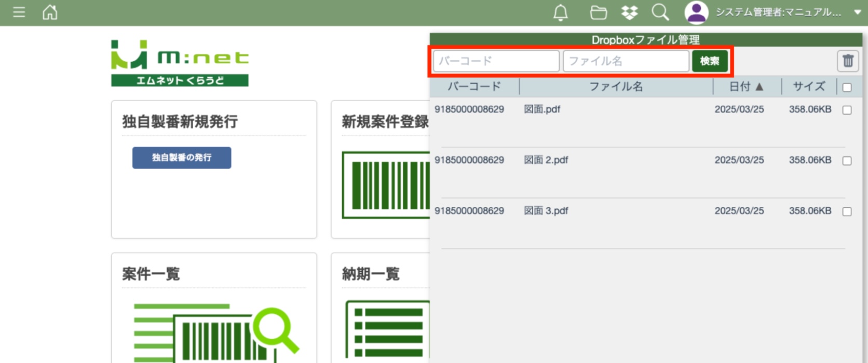Check the select-all checkbox in table header
868x363 pixels.
click(x=847, y=87)
